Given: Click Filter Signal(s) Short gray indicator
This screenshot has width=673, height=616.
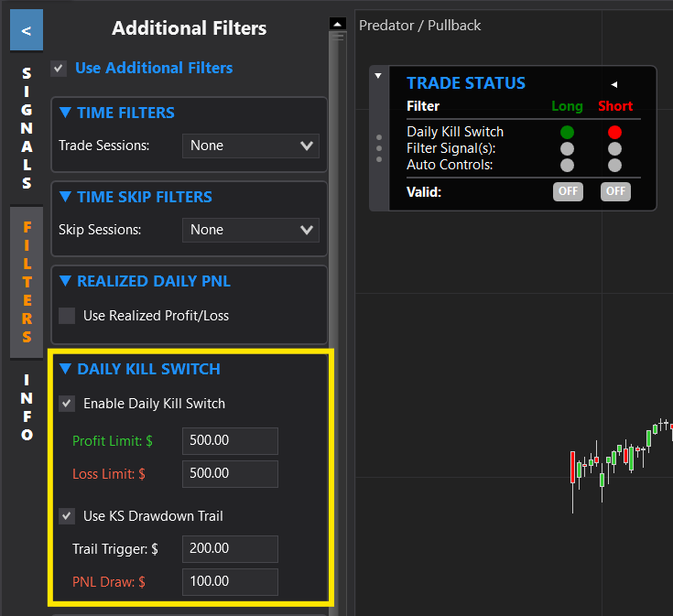Looking at the screenshot, I should (x=614, y=149).
